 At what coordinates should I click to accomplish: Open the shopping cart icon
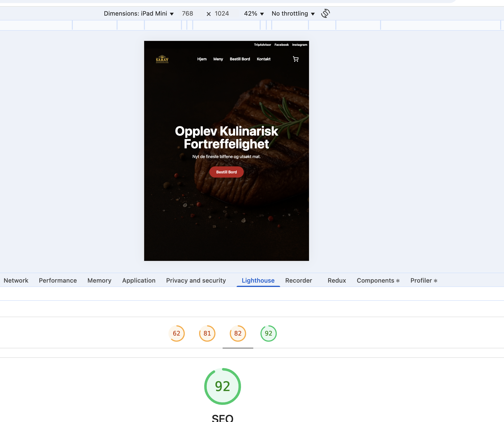[x=295, y=59]
